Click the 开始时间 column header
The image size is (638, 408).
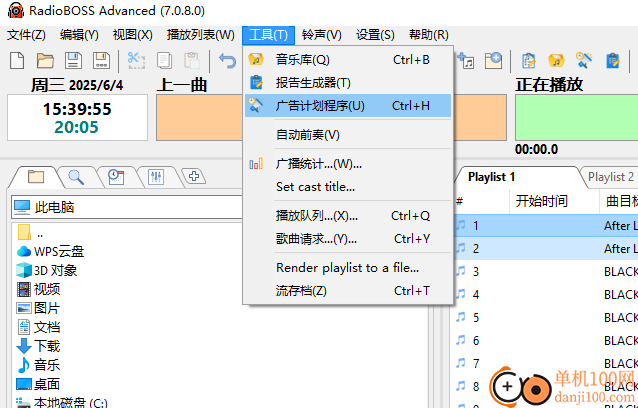(554, 201)
